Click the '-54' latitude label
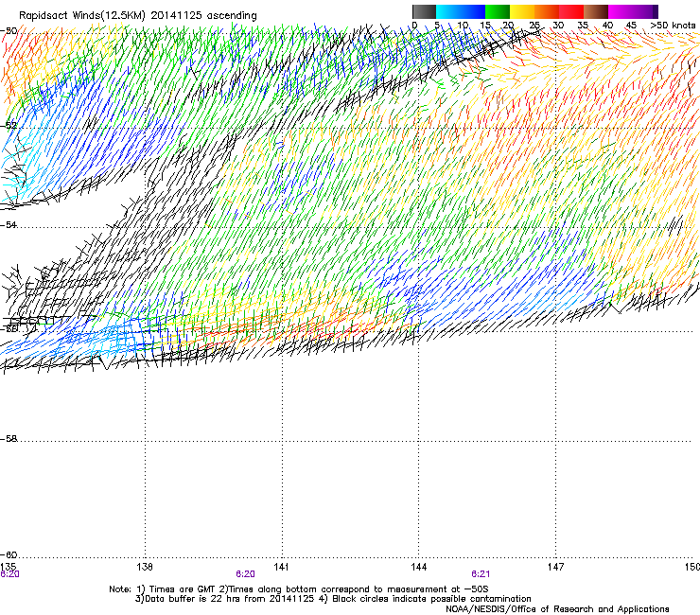The width and height of the screenshot is (700, 615). (x=9, y=224)
